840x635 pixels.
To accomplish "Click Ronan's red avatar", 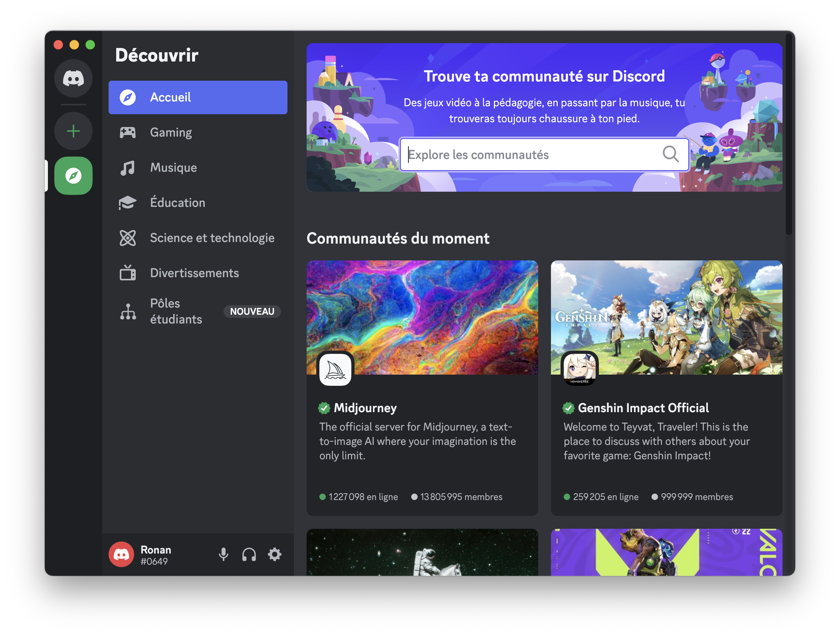I will 121,554.
